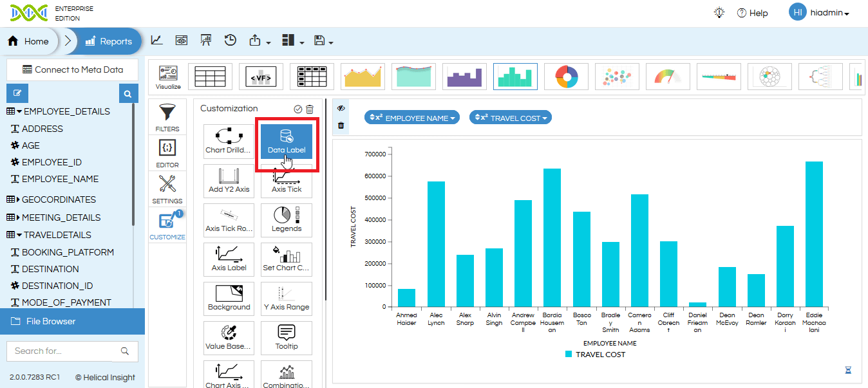Viewport: 868px width, 388px height.
Task: Select the VF visualization thumbnail
Action: [x=261, y=77]
